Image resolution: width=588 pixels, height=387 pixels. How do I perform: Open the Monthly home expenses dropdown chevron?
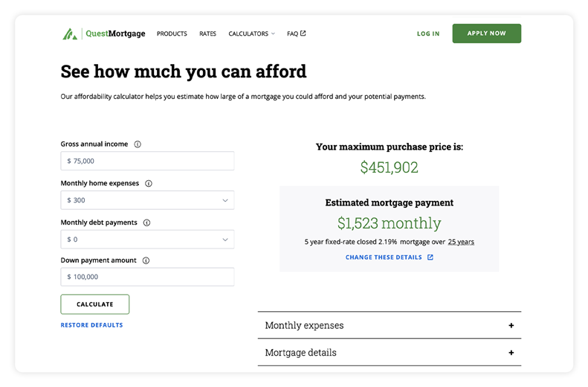pyautogui.click(x=225, y=200)
